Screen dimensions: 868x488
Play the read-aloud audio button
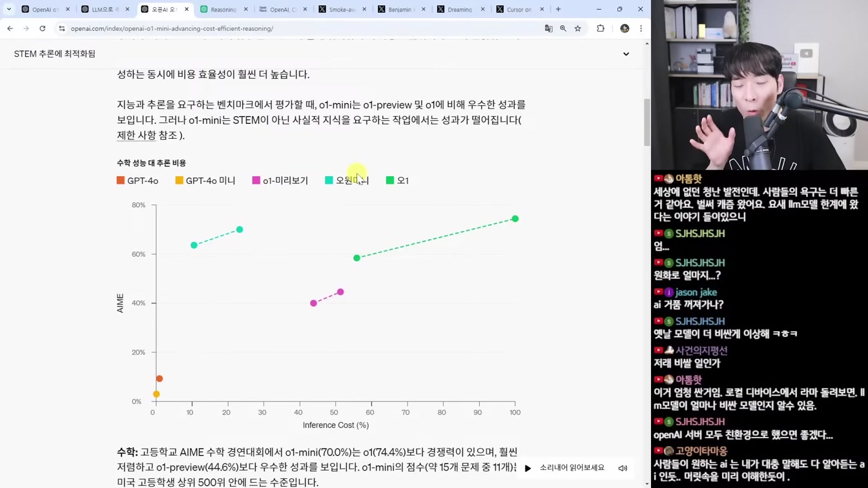coord(528,468)
